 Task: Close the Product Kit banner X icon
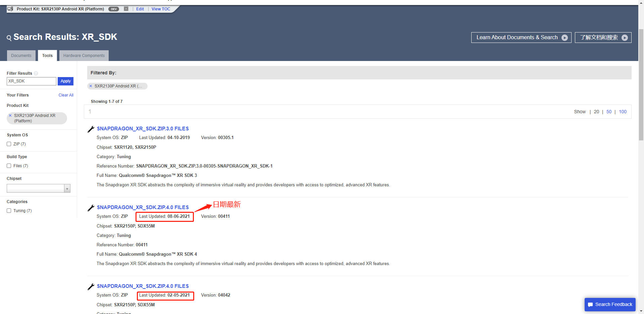pos(126,9)
